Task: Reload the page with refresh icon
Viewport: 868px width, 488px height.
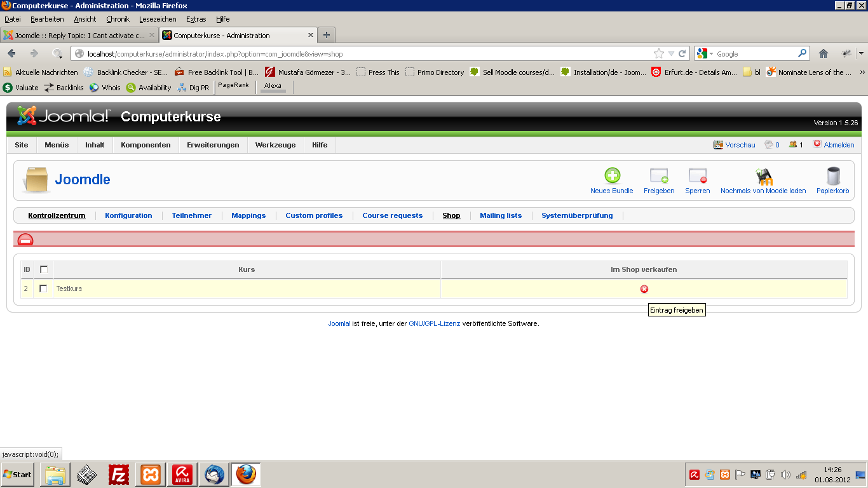Action: tap(682, 54)
